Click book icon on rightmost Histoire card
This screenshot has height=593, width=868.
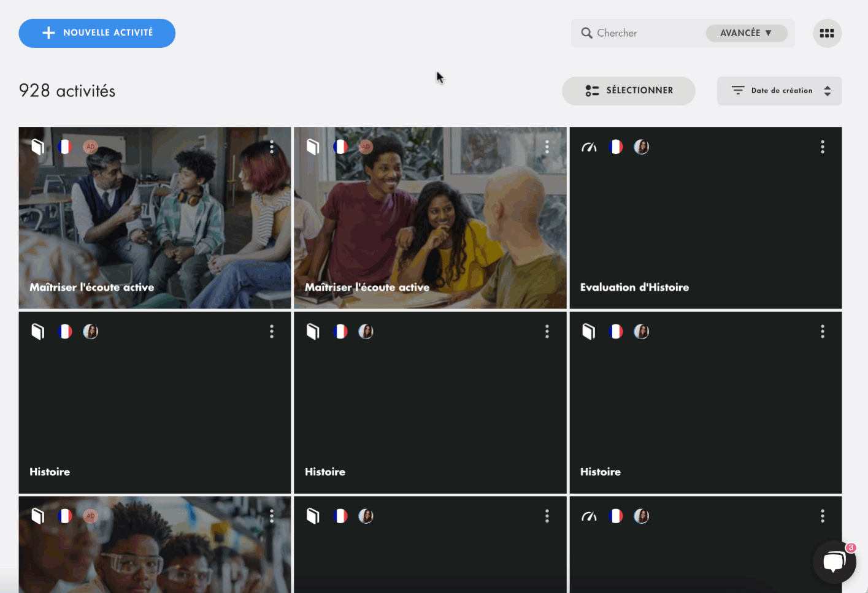click(589, 332)
